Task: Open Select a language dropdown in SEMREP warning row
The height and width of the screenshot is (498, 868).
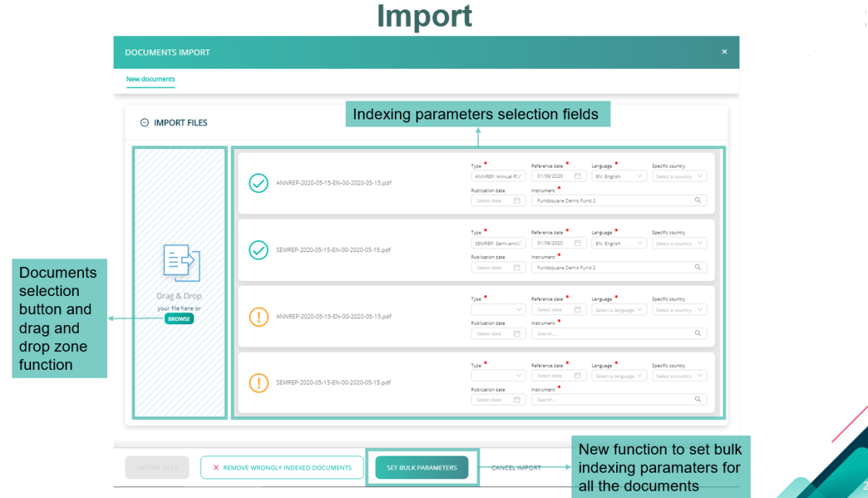Action: click(619, 376)
